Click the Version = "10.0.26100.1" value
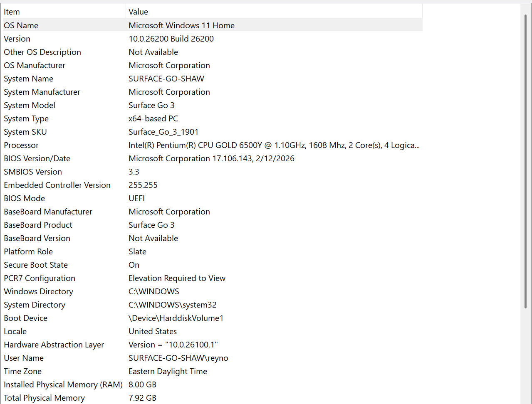532x404 pixels. (173, 345)
